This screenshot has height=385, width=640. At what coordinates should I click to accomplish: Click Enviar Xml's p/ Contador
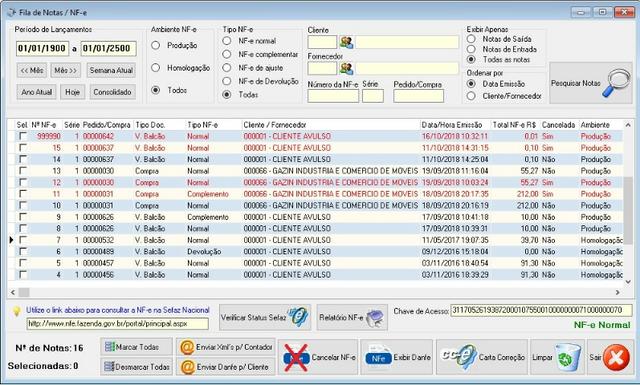tap(226, 347)
